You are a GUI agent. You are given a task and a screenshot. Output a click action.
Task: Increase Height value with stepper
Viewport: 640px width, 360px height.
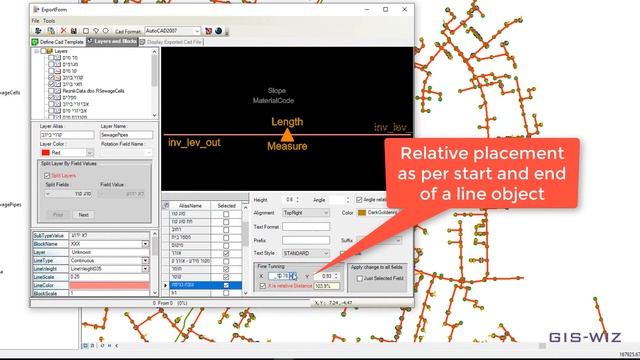[x=298, y=198]
